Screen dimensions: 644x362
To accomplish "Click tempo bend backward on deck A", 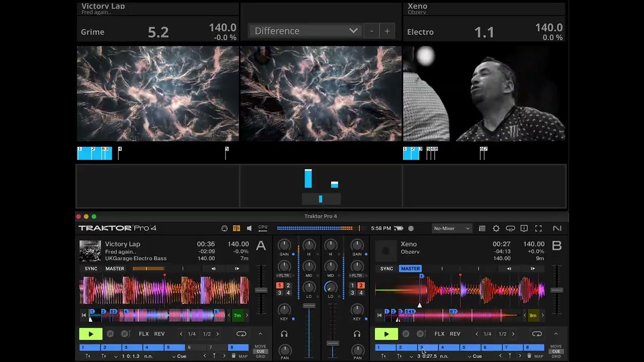I will 213,268.
